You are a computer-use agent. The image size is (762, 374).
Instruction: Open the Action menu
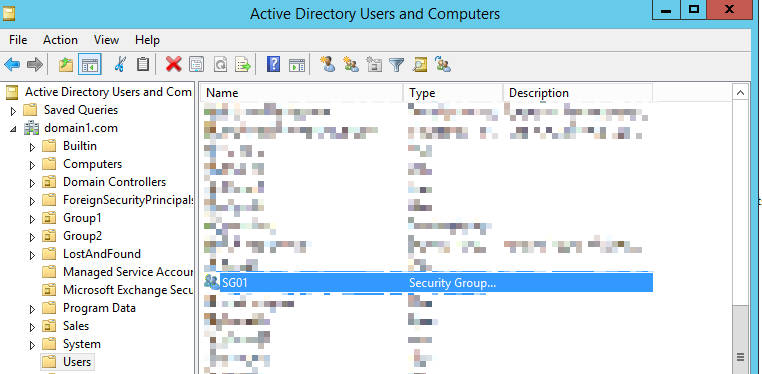[60, 40]
